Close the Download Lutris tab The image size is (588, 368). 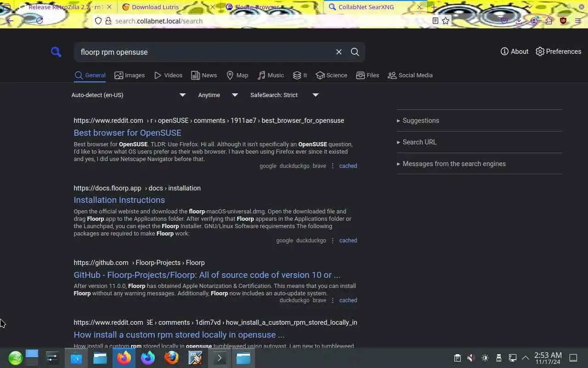click(x=212, y=7)
